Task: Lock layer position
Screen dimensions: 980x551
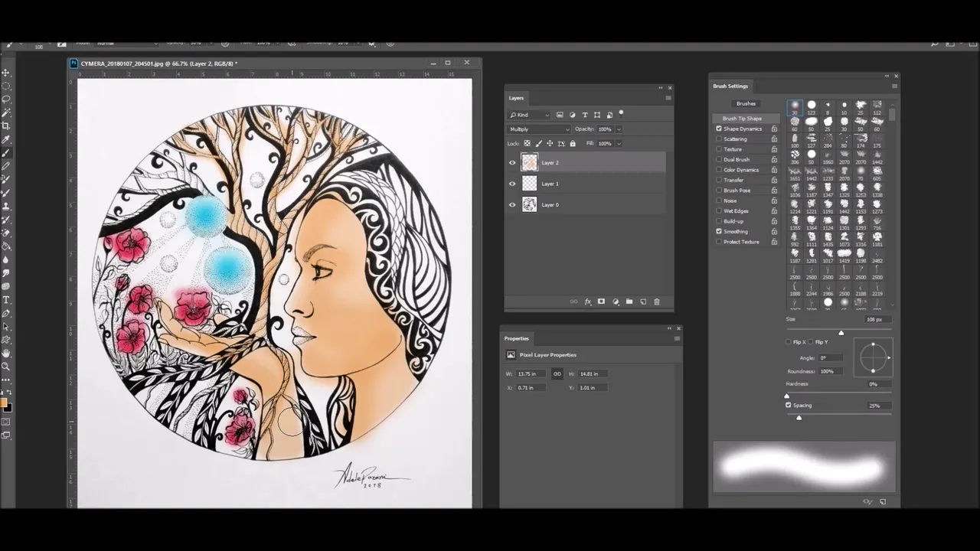Action: coord(550,143)
